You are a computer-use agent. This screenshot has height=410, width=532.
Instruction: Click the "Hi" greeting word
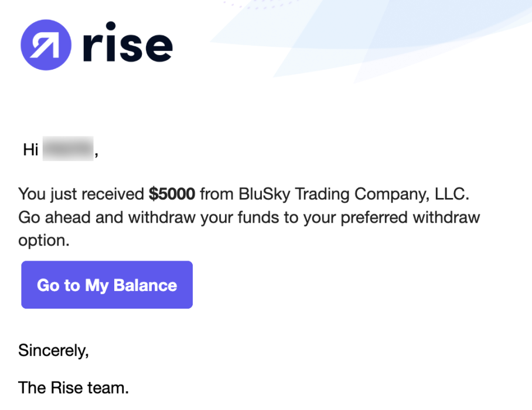point(30,149)
